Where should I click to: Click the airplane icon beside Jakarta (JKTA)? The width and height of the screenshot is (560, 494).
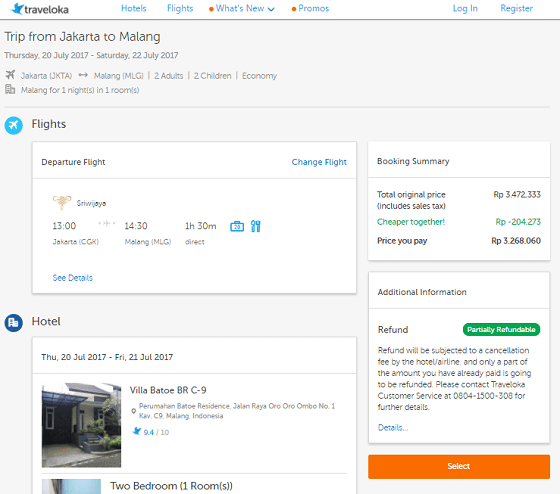tap(10, 75)
